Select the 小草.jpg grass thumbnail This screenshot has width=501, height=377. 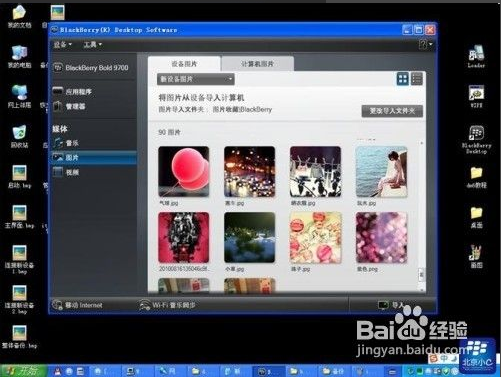tap(250, 237)
